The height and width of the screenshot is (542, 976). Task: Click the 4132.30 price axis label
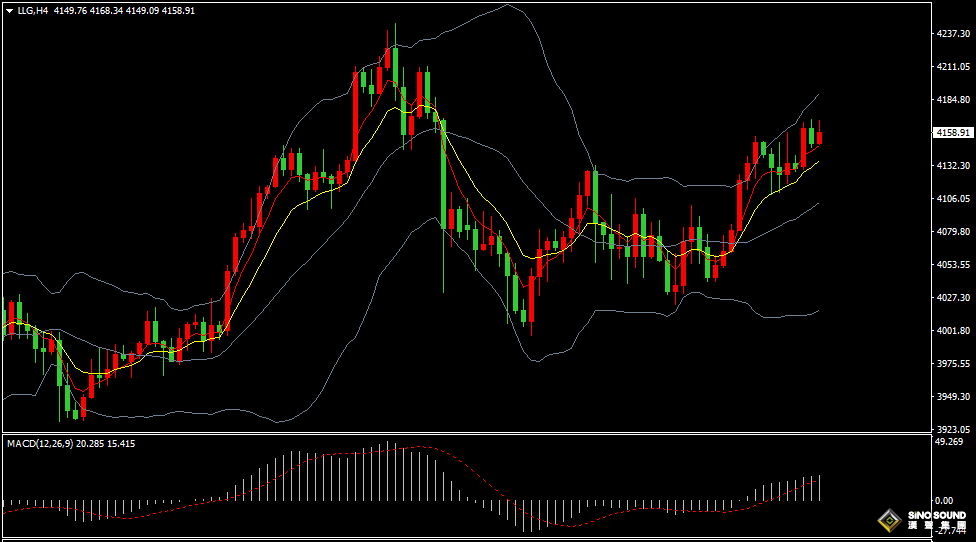[952, 166]
